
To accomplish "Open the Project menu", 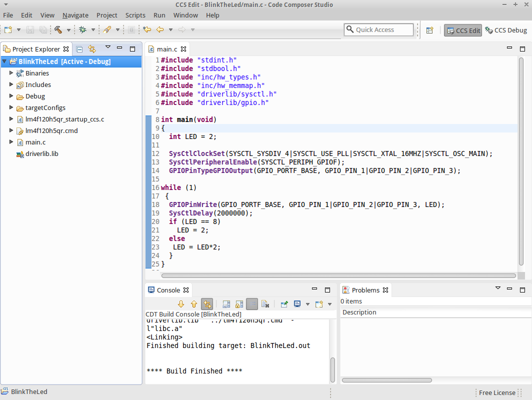I will pos(107,15).
